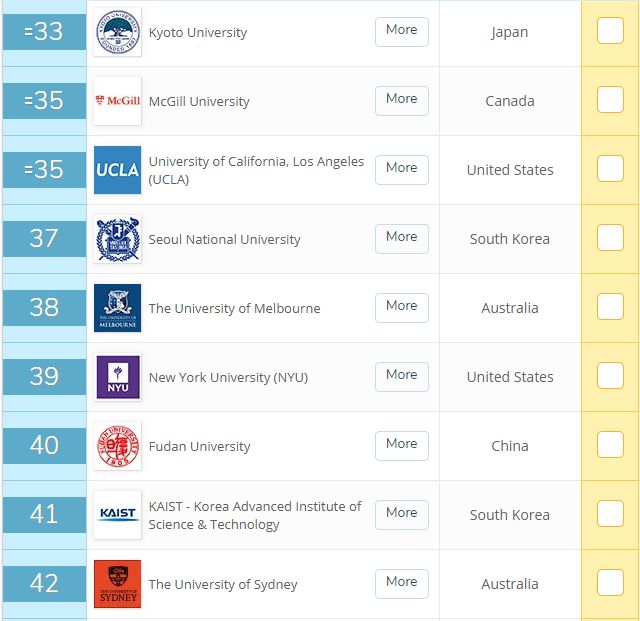Check the compare box for Fudan University

pyautogui.click(x=610, y=445)
